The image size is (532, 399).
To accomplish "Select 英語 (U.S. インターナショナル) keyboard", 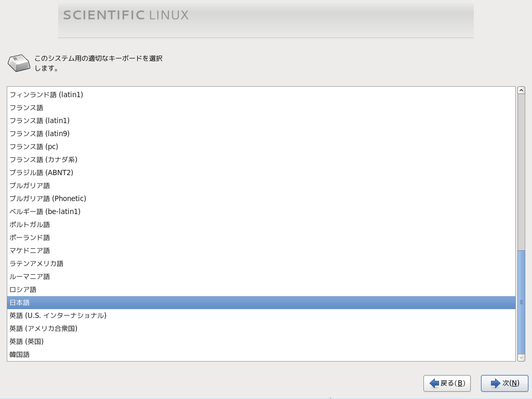I will (261, 315).
